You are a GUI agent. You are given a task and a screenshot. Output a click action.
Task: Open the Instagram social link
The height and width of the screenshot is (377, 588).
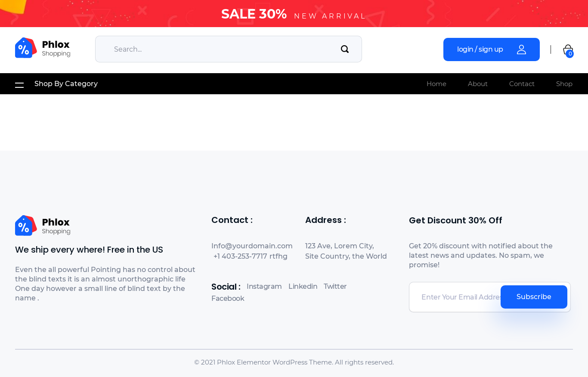[264, 287]
